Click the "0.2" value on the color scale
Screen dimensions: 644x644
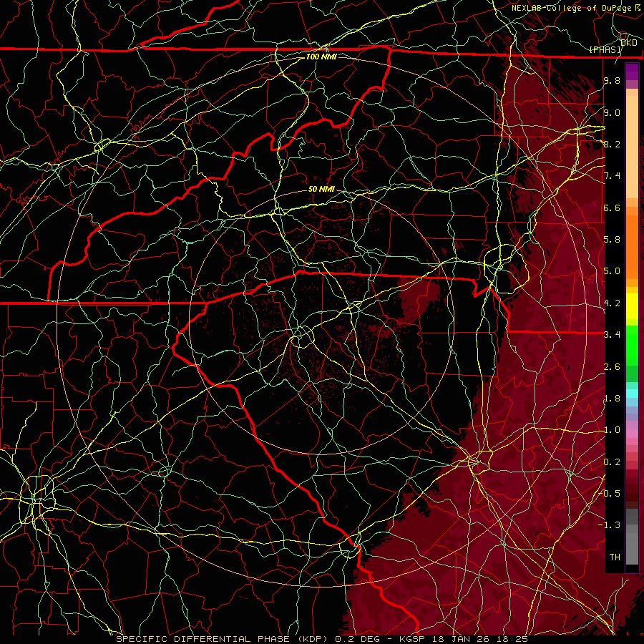(612, 462)
